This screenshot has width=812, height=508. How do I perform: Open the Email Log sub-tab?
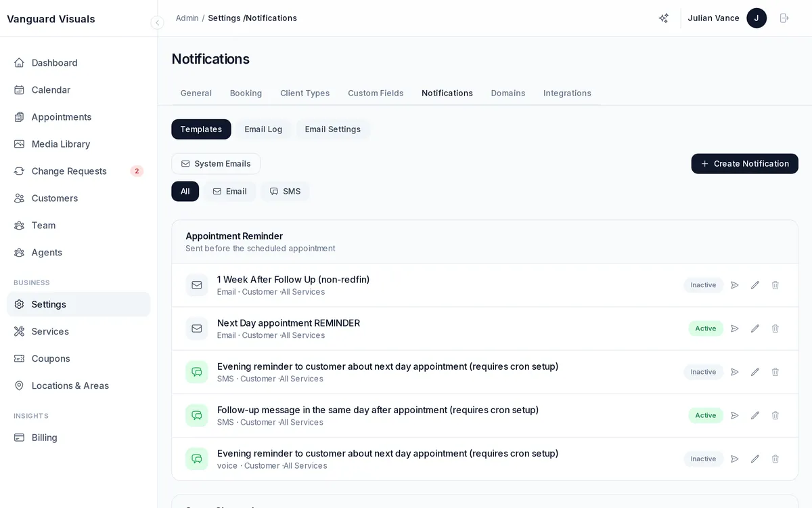(263, 129)
